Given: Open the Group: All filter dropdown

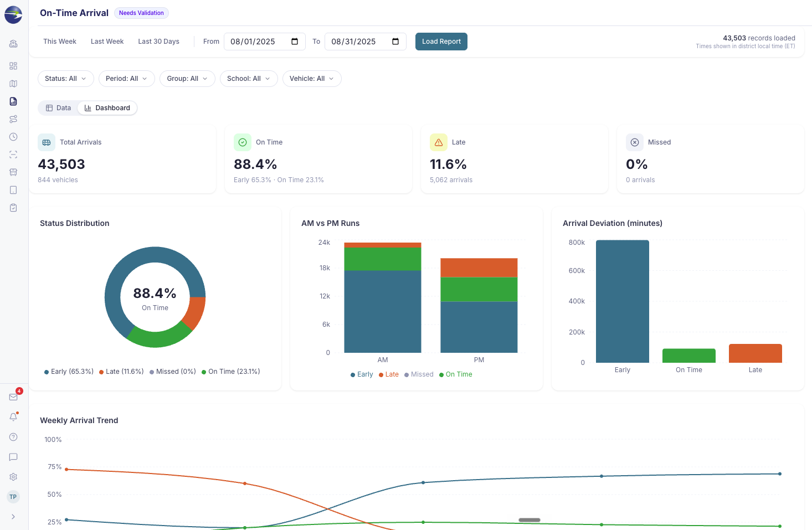Looking at the screenshot, I should 187,79.
